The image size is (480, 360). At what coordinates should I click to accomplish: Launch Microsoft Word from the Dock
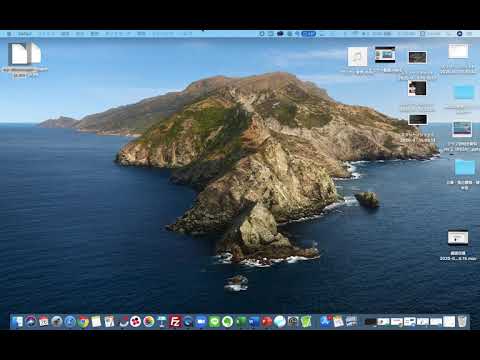pyautogui.click(x=254, y=322)
